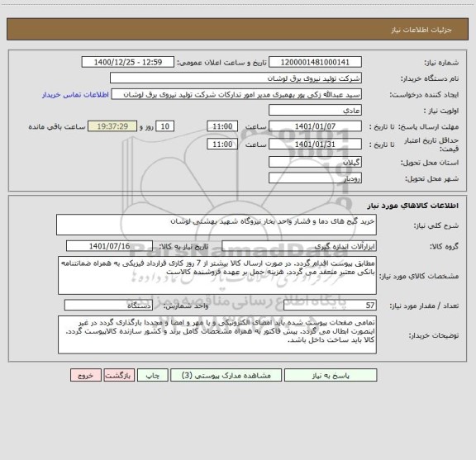Click the label ایجاد کننده درخواست
Viewport: 476px width, 460px height.
point(424,95)
